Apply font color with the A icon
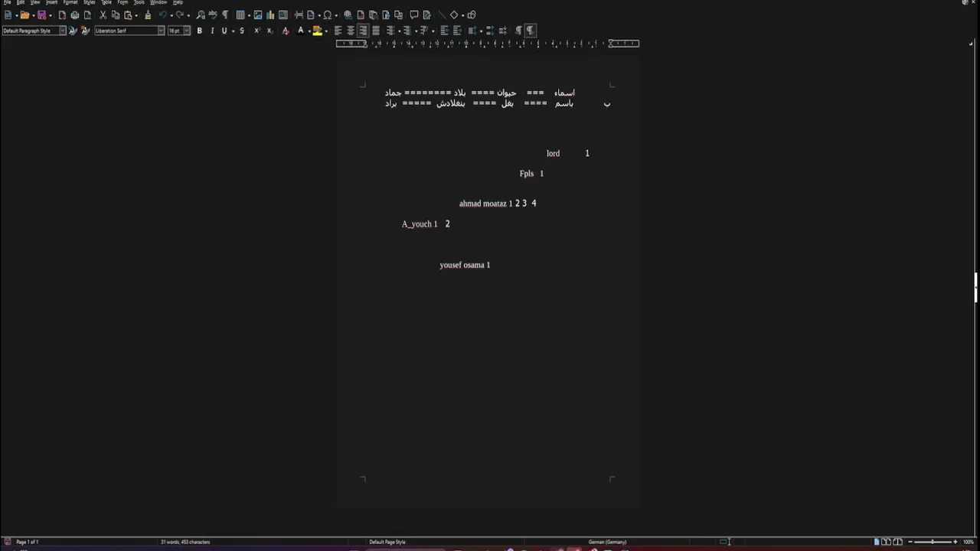Image resolution: width=980 pixels, height=551 pixels. tap(300, 31)
